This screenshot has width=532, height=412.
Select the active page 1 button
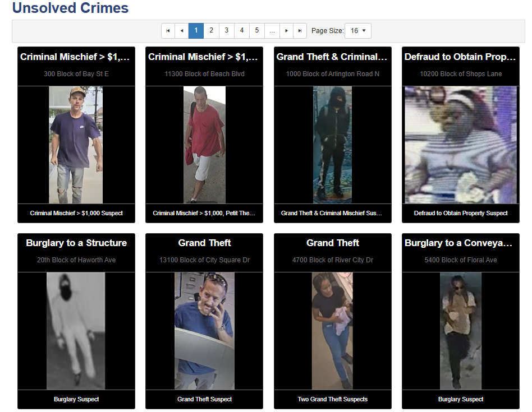196,31
